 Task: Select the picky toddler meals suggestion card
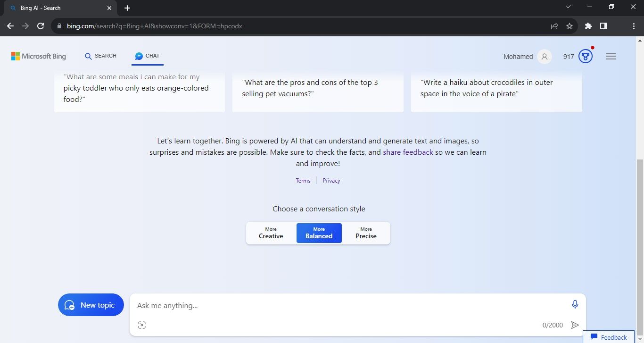click(140, 91)
